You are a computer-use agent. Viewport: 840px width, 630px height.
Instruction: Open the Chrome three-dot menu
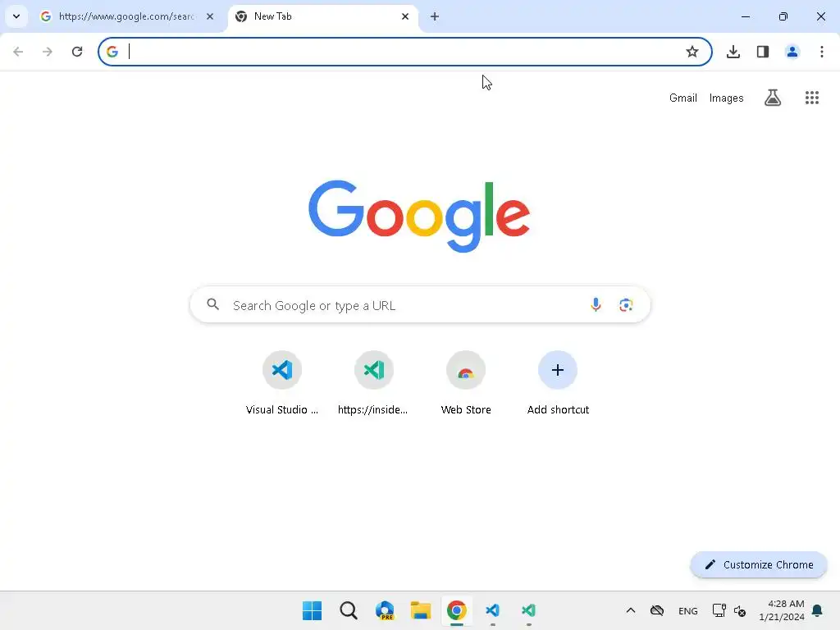click(x=821, y=52)
